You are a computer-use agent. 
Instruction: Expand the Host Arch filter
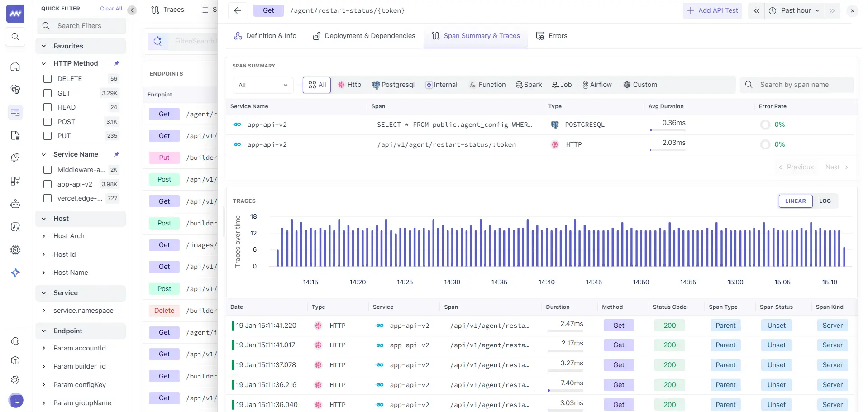(x=44, y=236)
